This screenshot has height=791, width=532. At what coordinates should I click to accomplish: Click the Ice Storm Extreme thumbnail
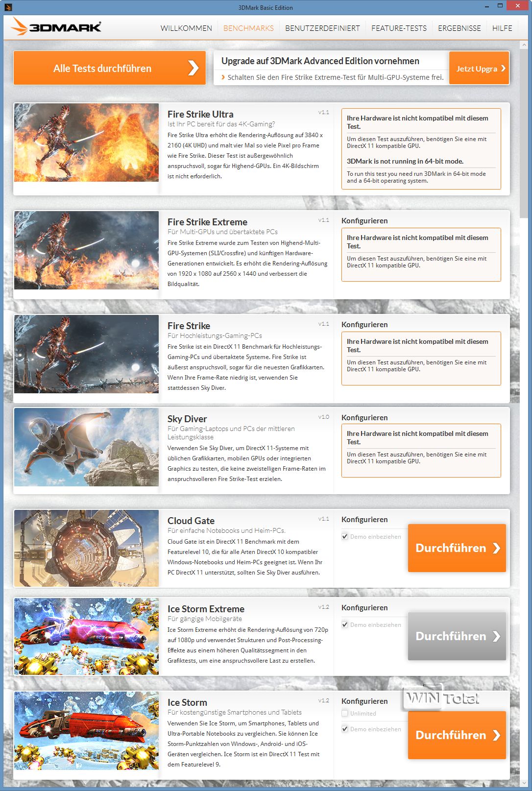point(86,636)
